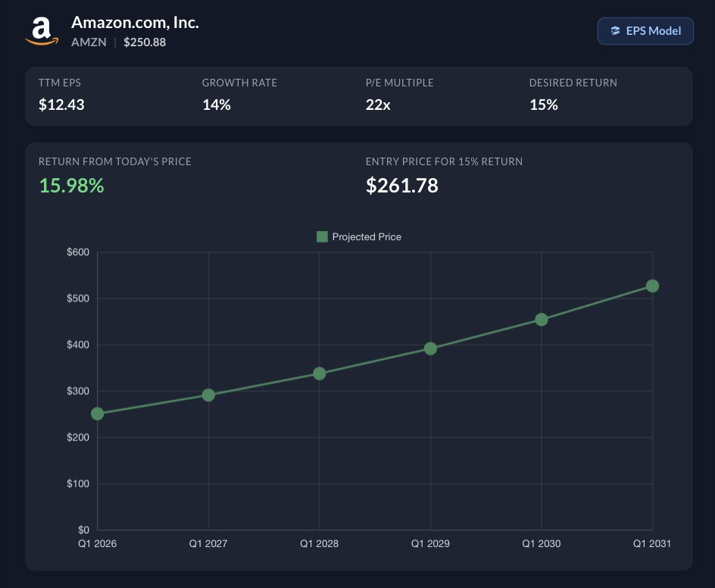The image size is (715, 588).
Task: Click the $261.78 entry price figure
Action: (401, 185)
